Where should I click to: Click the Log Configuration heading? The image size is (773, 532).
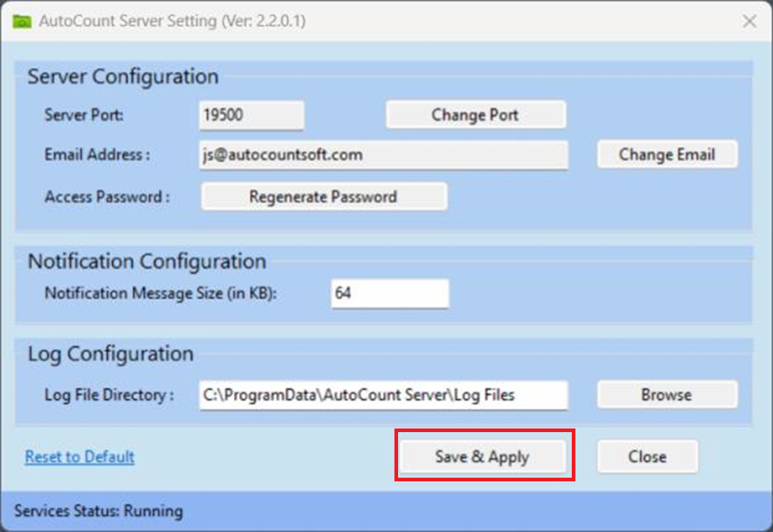point(111,354)
